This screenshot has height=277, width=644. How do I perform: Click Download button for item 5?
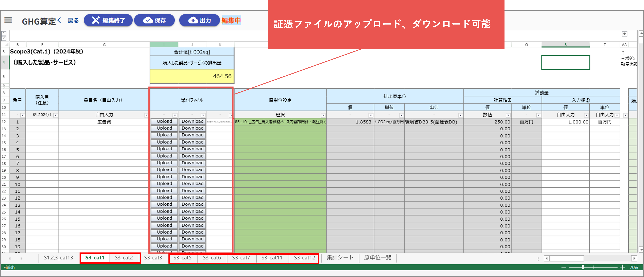192,149
